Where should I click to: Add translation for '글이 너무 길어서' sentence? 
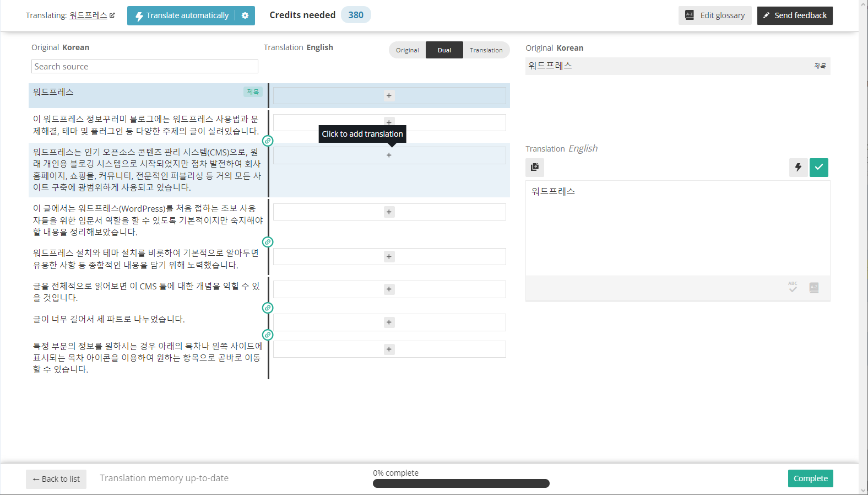389,322
